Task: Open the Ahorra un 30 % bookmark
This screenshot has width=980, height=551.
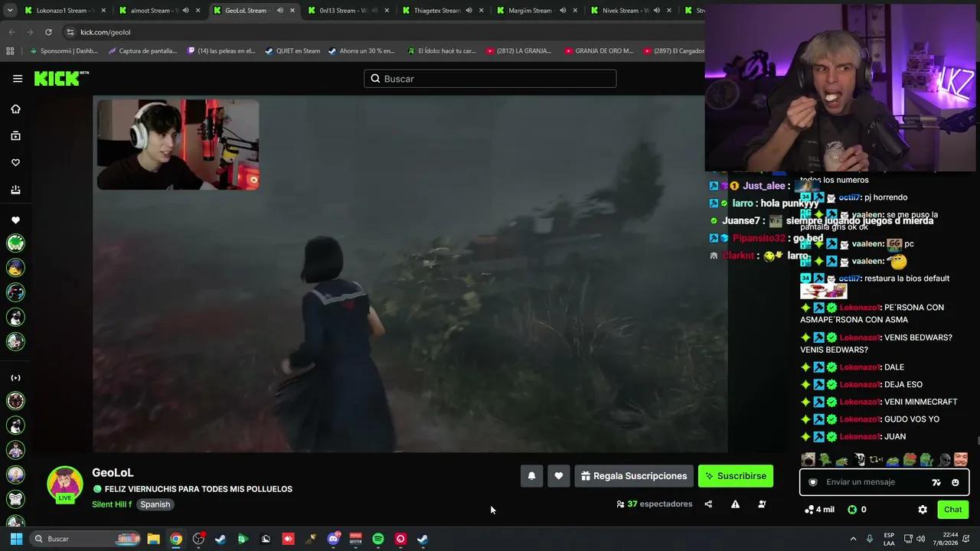Action: coord(361,51)
